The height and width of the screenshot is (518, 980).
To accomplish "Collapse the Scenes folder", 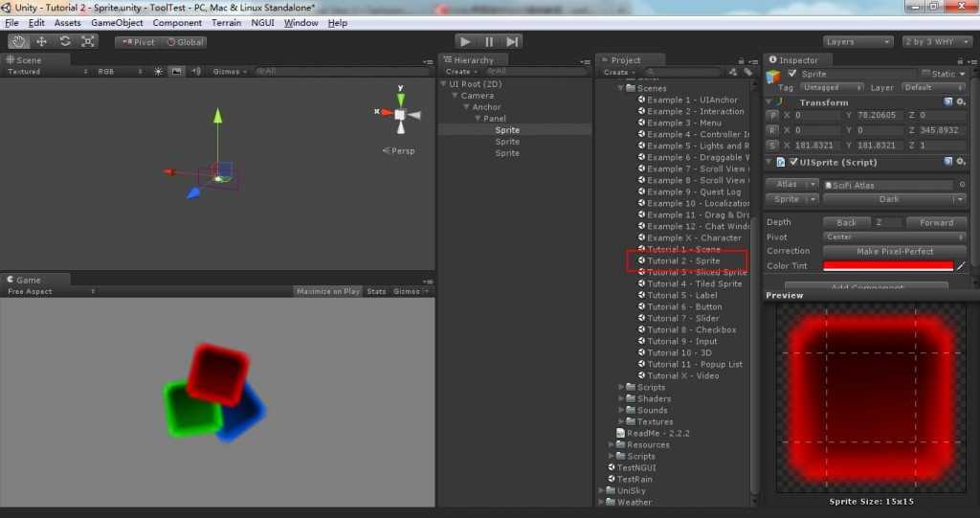I will [x=620, y=88].
